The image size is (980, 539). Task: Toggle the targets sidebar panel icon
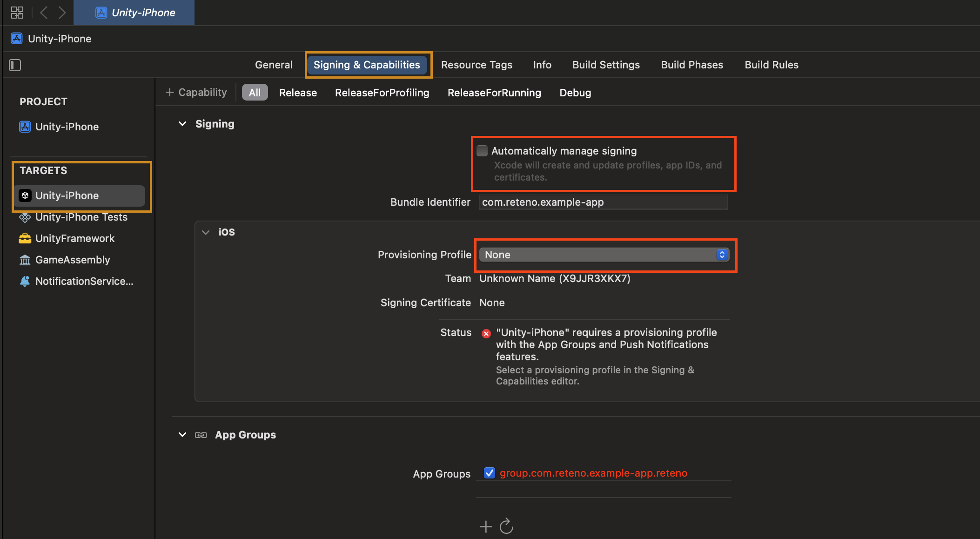pyautogui.click(x=15, y=65)
